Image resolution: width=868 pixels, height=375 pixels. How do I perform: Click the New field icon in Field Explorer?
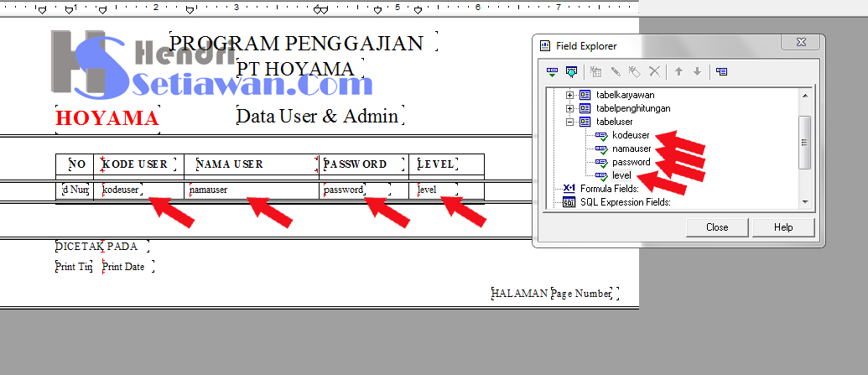point(595,71)
